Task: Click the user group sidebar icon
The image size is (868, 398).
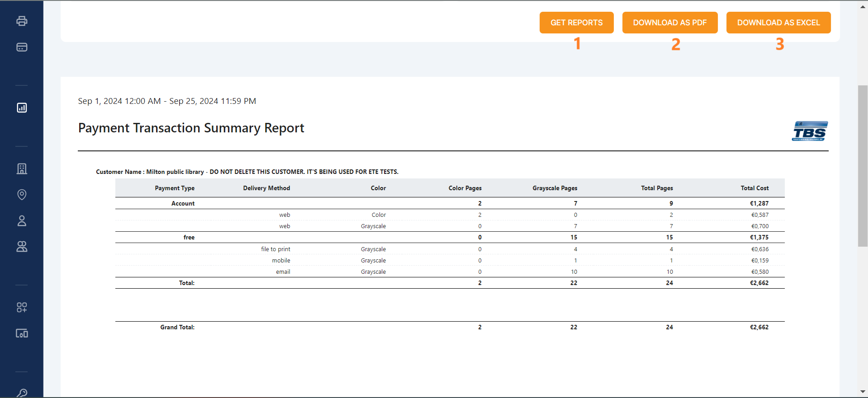Action: [x=22, y=246]
